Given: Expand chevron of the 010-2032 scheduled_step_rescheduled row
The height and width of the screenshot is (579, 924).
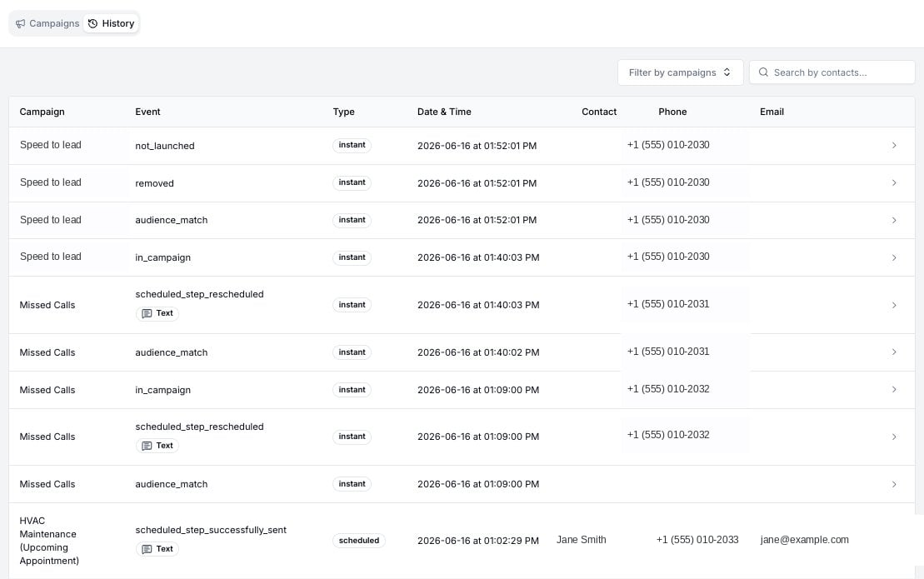Looking at the screenshot, I should pyautogui.click(x=894, y=437).
